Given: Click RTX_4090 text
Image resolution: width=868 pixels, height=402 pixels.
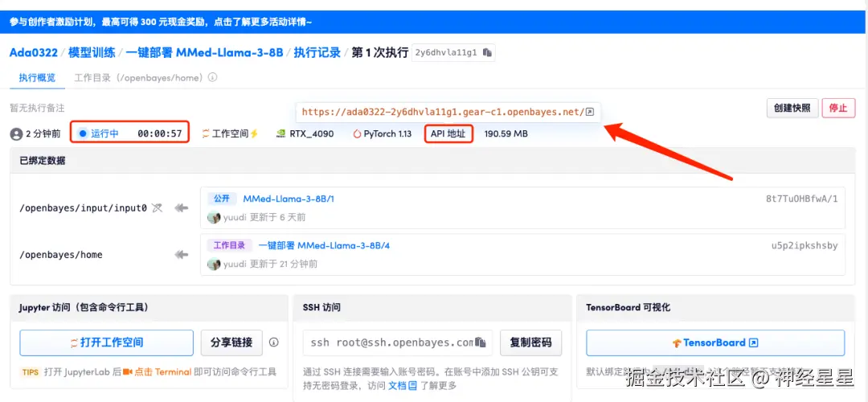Looking at the screenshot, I should click(x=312, y=133).
